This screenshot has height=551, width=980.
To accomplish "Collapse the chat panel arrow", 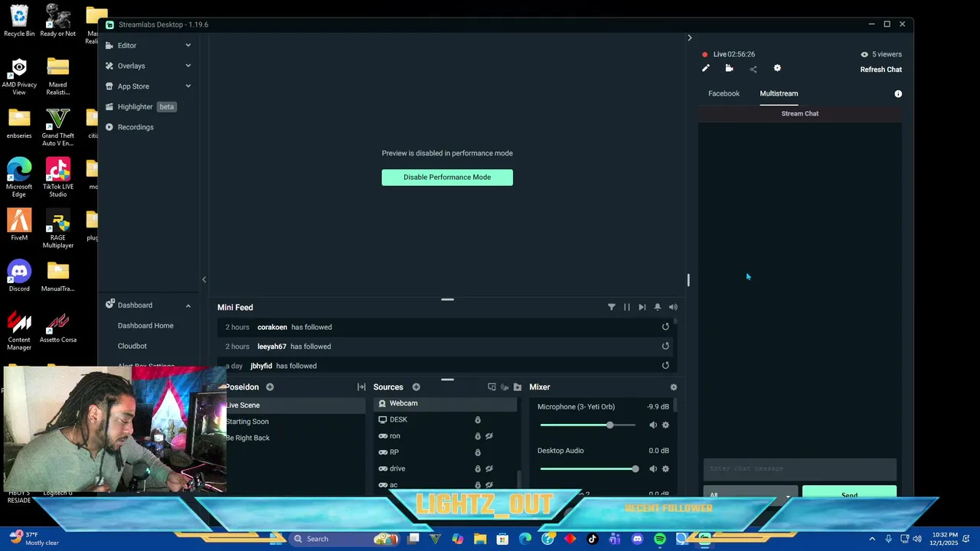I will [689, 37].
